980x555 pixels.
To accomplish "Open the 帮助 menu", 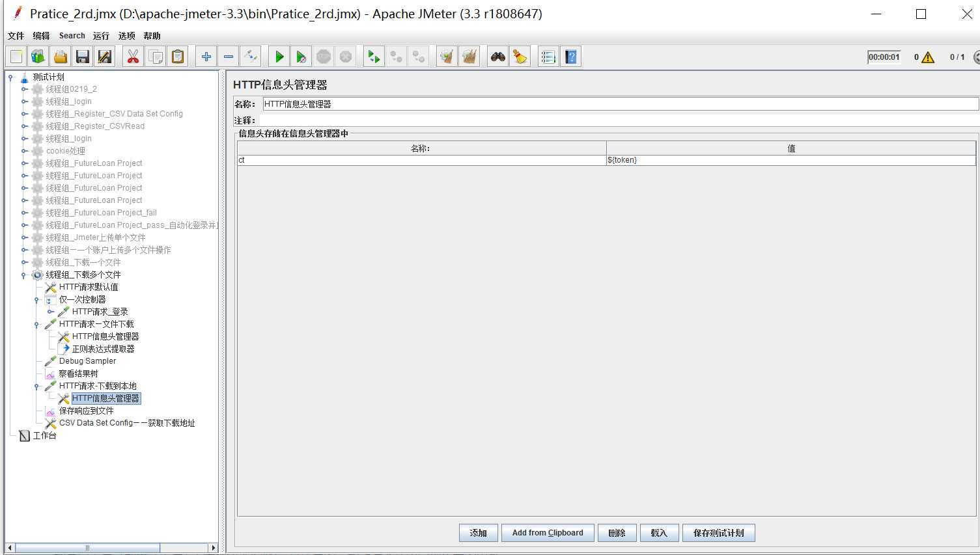I will coord(152,36).
